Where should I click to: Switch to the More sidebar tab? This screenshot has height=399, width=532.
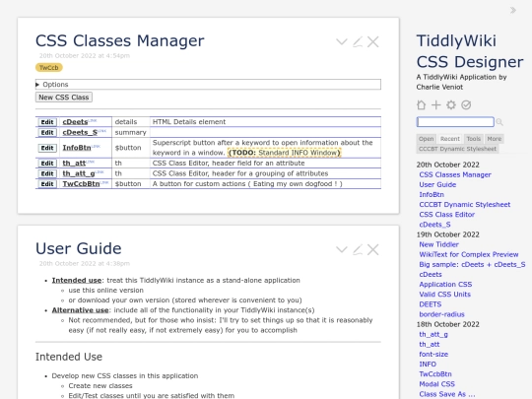coord(495,139)
